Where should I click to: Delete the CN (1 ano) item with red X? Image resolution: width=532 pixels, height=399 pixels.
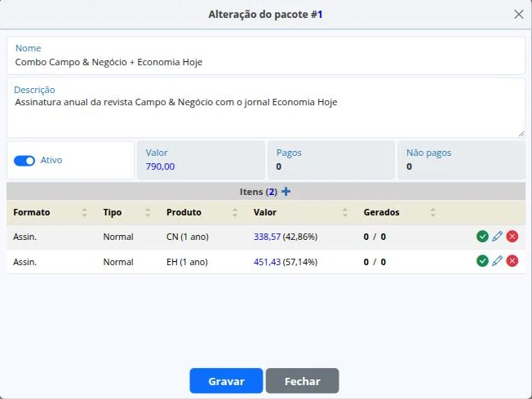(512, 236)
